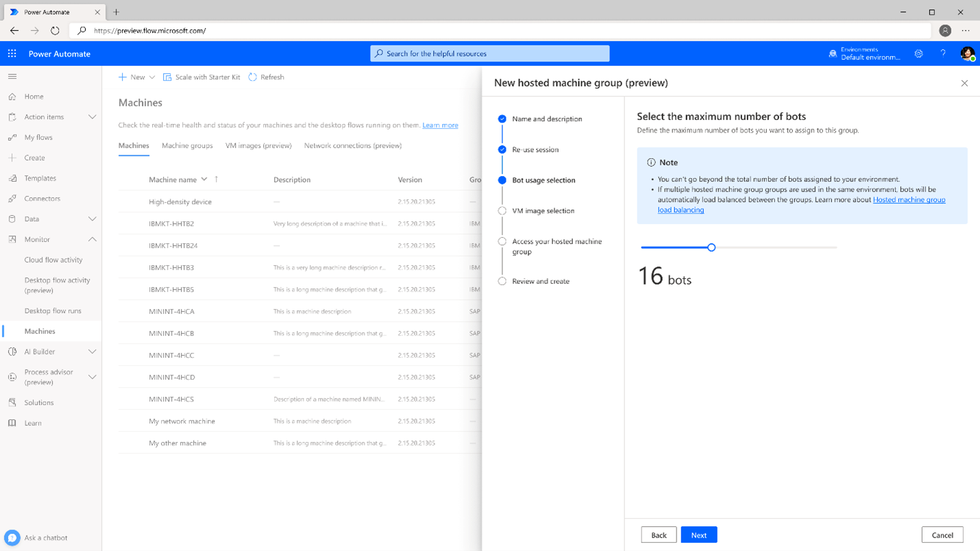Collapse the Monitor section in sidebar
This screenshot has height=551, width=980.
pyautogui.click(x=91, y=239)
